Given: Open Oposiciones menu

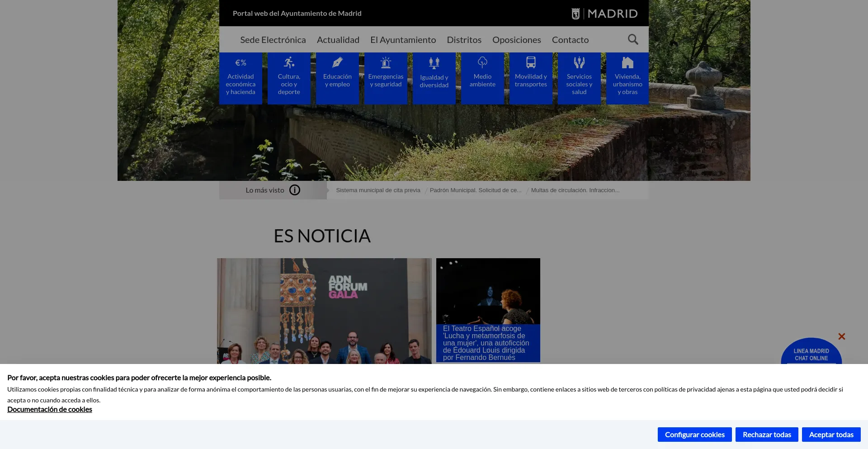Looking at the screenshot, I should [517, 40].
